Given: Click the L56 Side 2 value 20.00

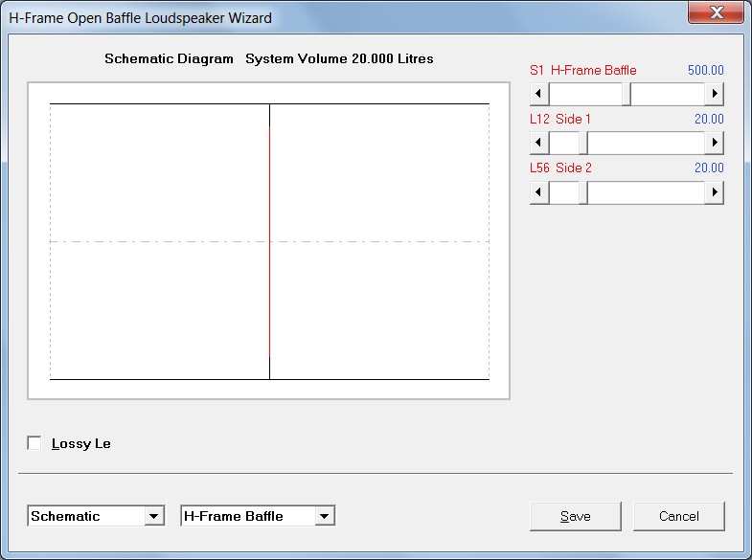Looking at the screenshot, I should click(x=709, y=168).
